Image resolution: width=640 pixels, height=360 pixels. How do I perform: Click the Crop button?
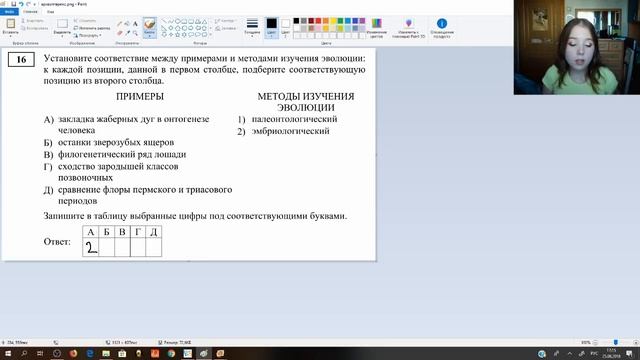tap(85, 20)
